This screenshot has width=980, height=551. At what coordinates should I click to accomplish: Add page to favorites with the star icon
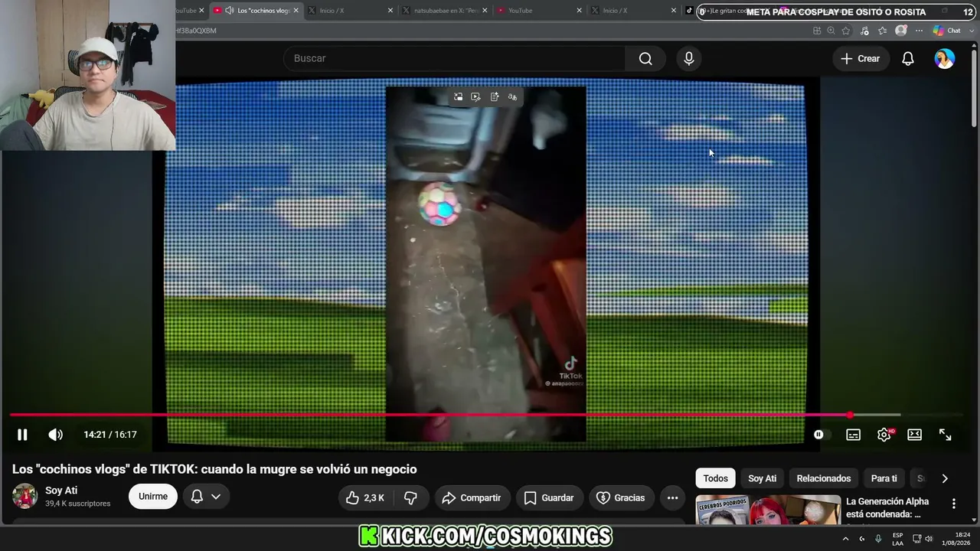tap(846, 31)
